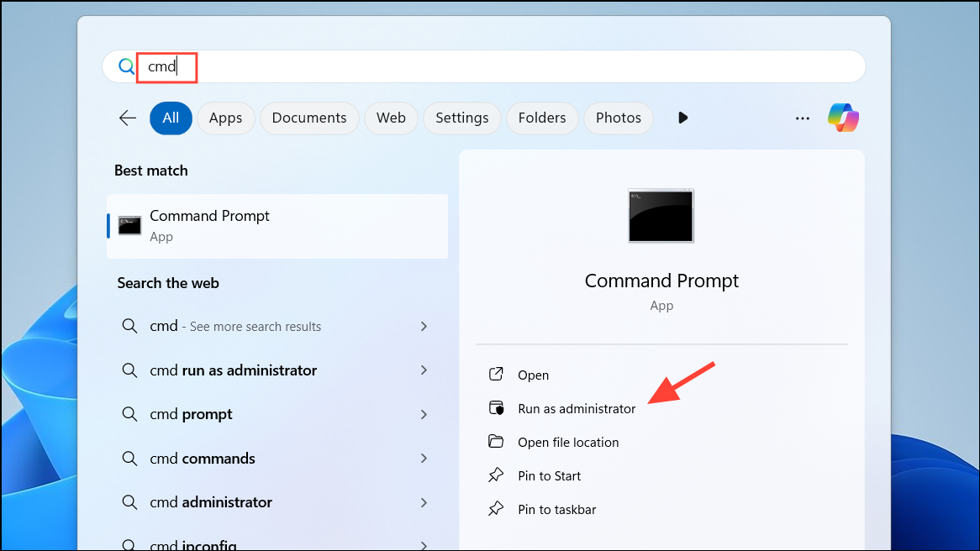Expand the 'cmd prompt' suggestion chevron
The height and width of the screenshot is (551, 980).
pos(424,414)
